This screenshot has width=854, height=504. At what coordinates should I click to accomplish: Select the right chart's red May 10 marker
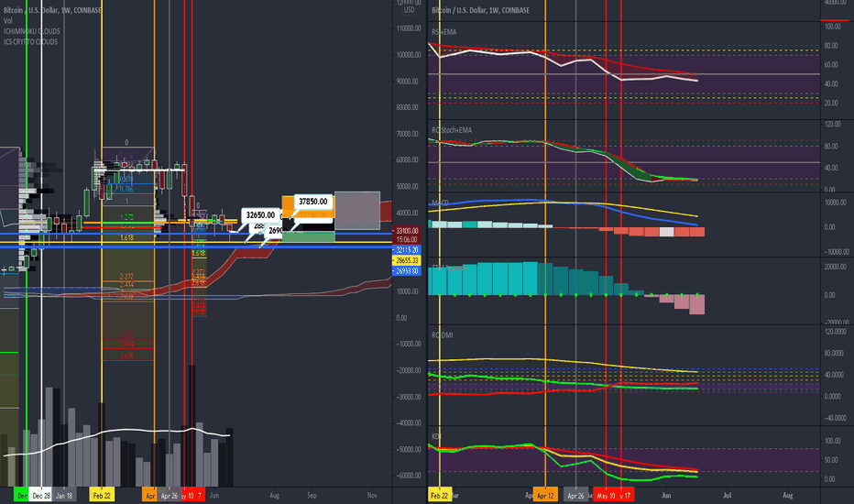point(607,495)
